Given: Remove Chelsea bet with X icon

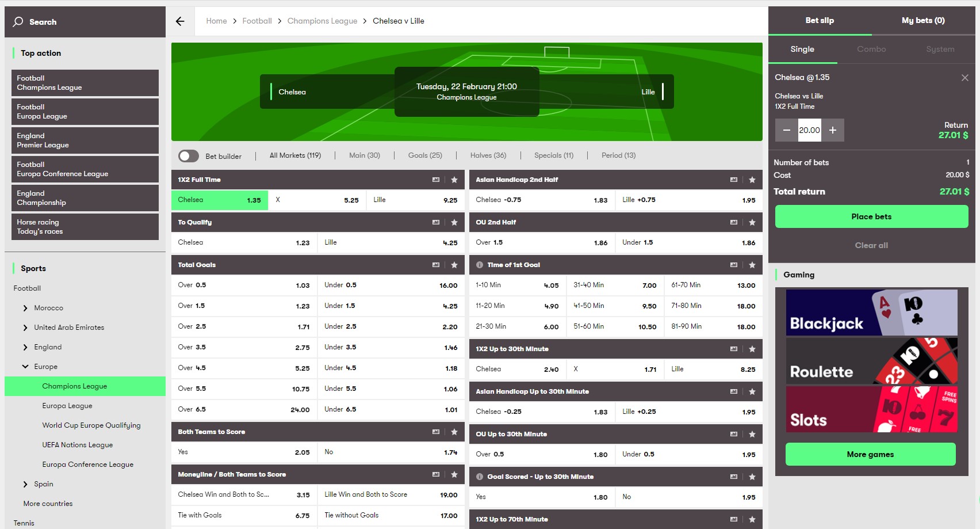Looking at the screenshot, I should (965, 78).
